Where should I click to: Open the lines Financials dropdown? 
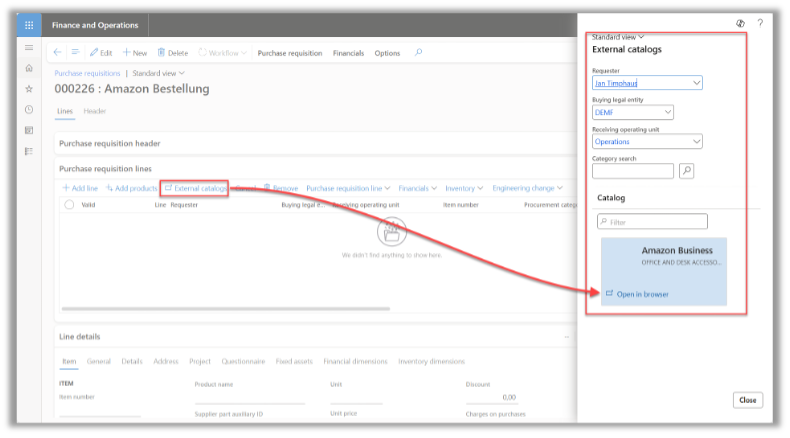tap(417, 188)
